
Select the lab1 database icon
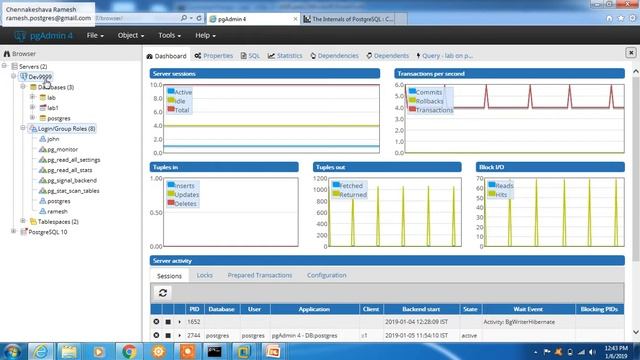43,108
